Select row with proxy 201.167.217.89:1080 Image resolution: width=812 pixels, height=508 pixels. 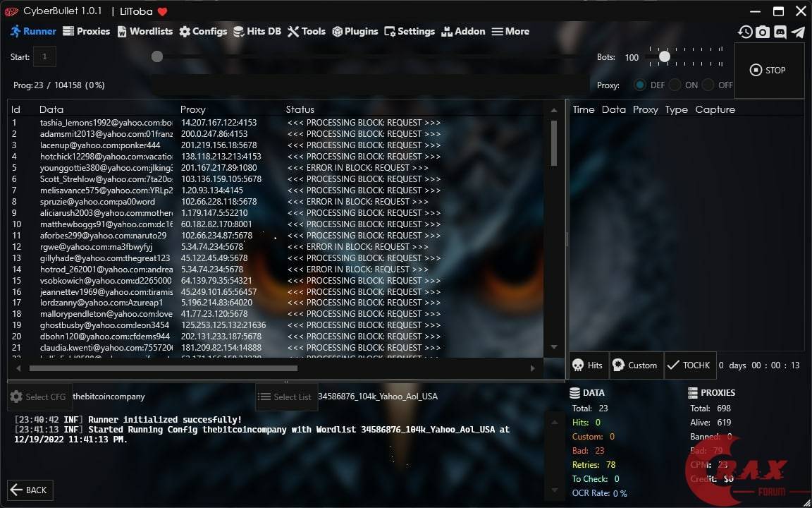click(277, 168)
